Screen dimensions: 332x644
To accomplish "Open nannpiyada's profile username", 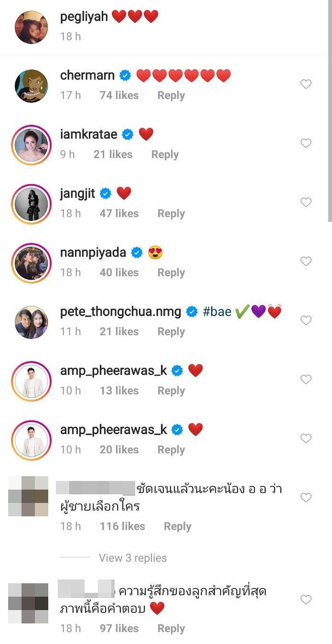I will point(94,253).
